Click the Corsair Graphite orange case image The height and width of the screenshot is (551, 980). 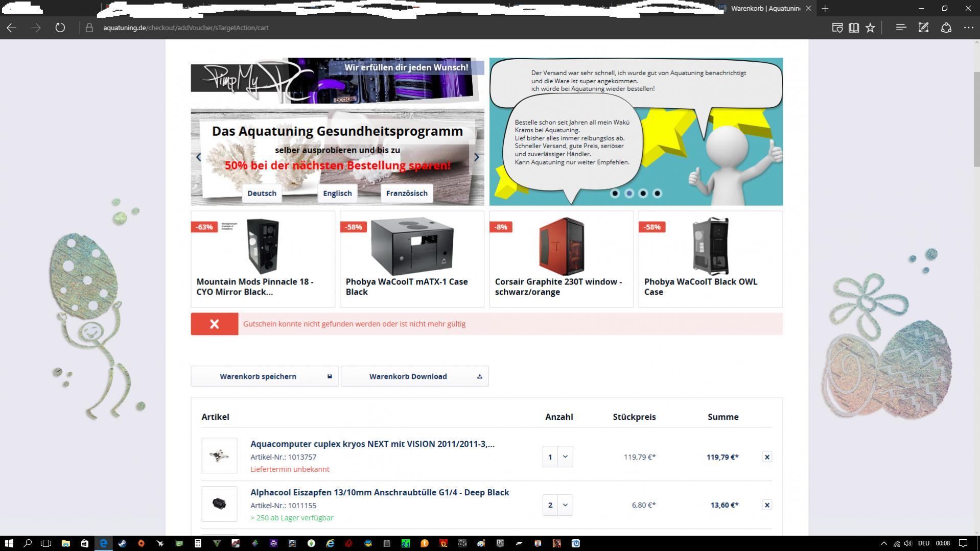coord(561,247)
